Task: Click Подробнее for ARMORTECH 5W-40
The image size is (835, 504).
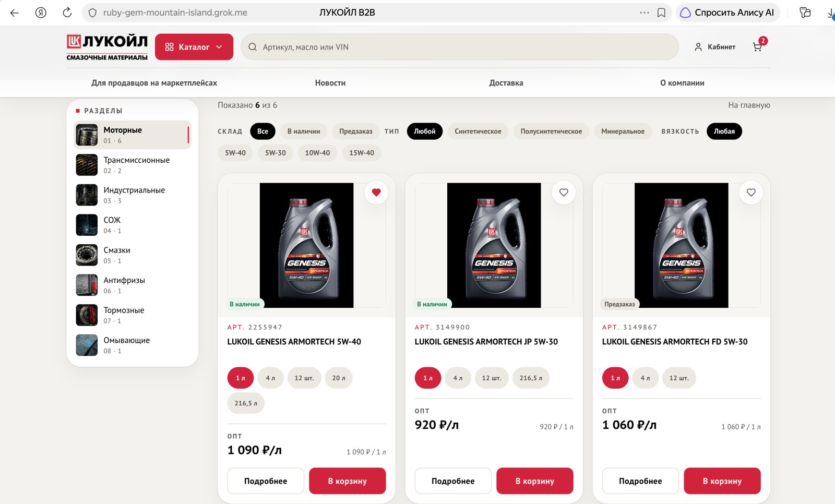Action: (x=266, y=481)
